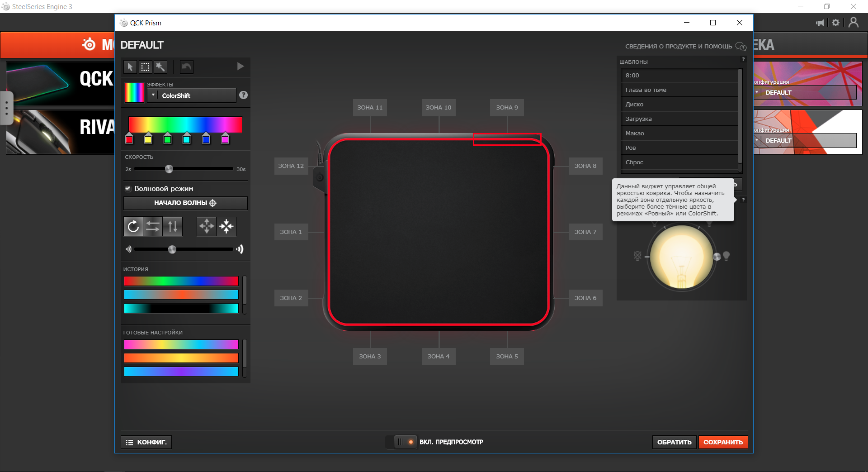Screen dimensions: 868x472
Task: Pick the cyan-purple preset gradient
Action: click(181, 372)
